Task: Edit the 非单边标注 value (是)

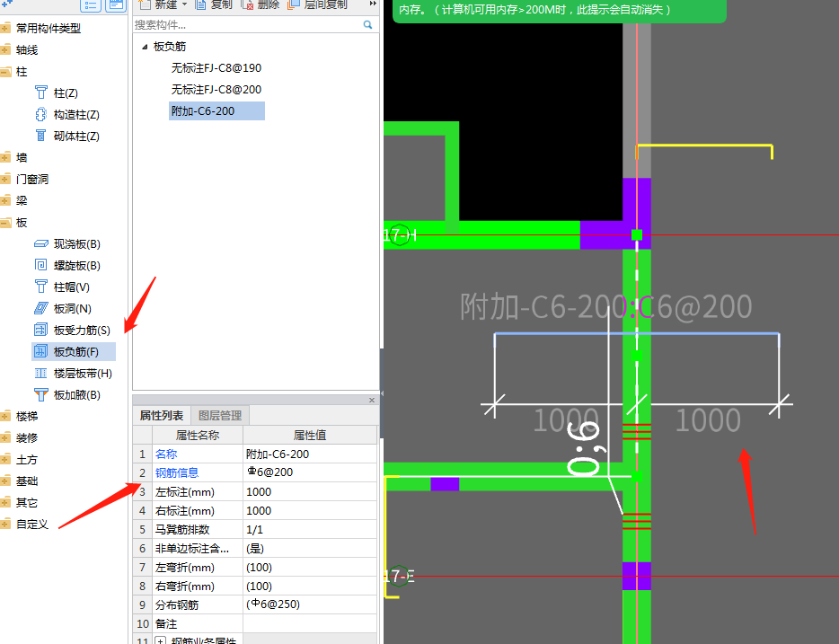Action: [x=310, y=548]
